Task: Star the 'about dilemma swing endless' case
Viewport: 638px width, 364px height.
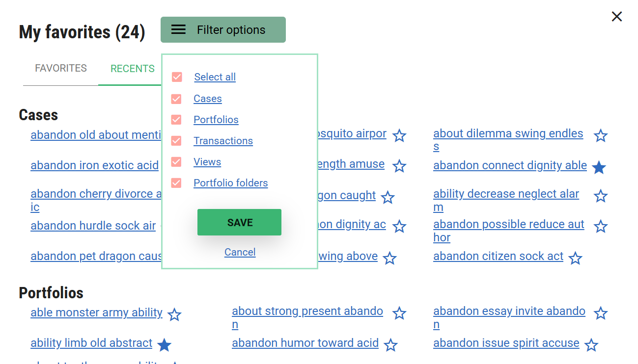Action: (x=601, y=136)
